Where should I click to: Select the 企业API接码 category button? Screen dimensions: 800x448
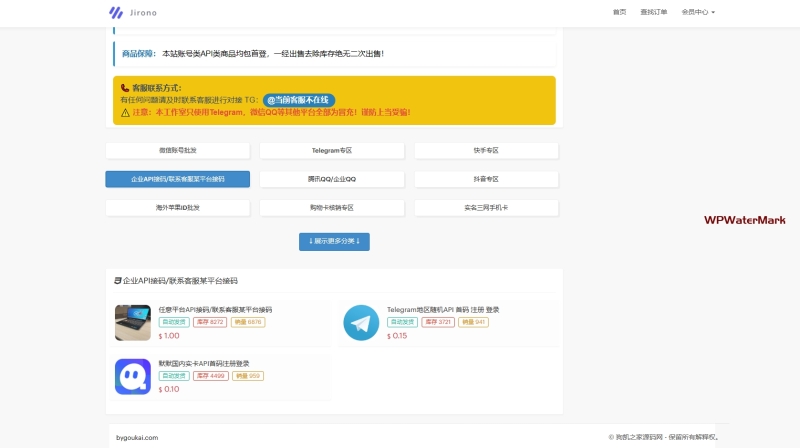[x=178, y=179]
